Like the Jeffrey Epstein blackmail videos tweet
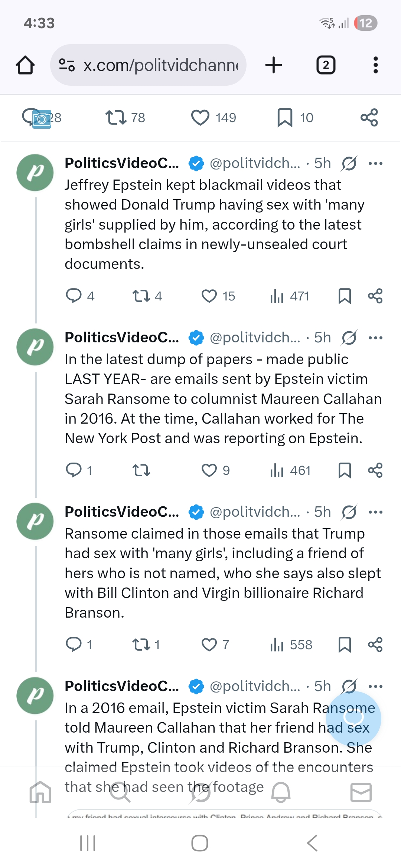This screenshot has height=868, width=401. point(209,296)
